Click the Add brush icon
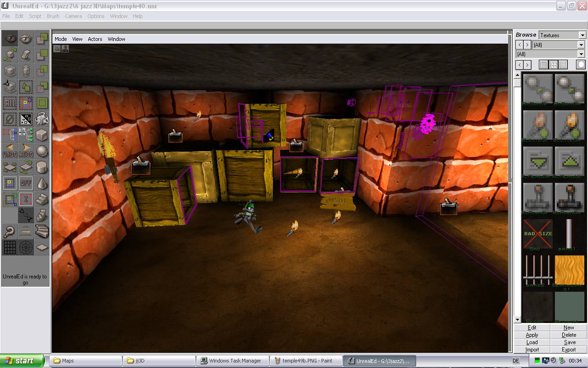The height and width of the screenshot is (368, 588). coord(42,39)
